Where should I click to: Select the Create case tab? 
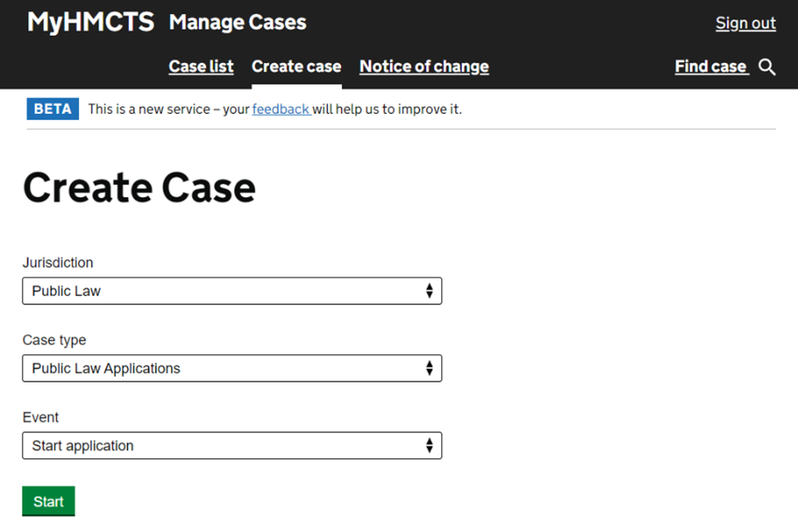click(296, 66)
